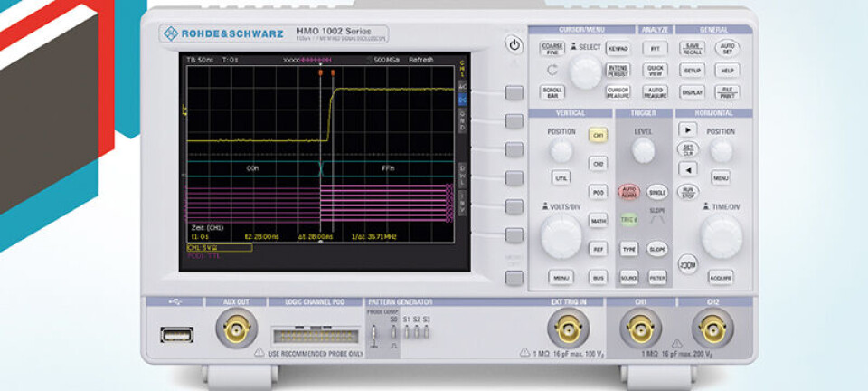Open the vertical UTIL button
This screenshot has height=391, width=868.
tap(561, 177)
